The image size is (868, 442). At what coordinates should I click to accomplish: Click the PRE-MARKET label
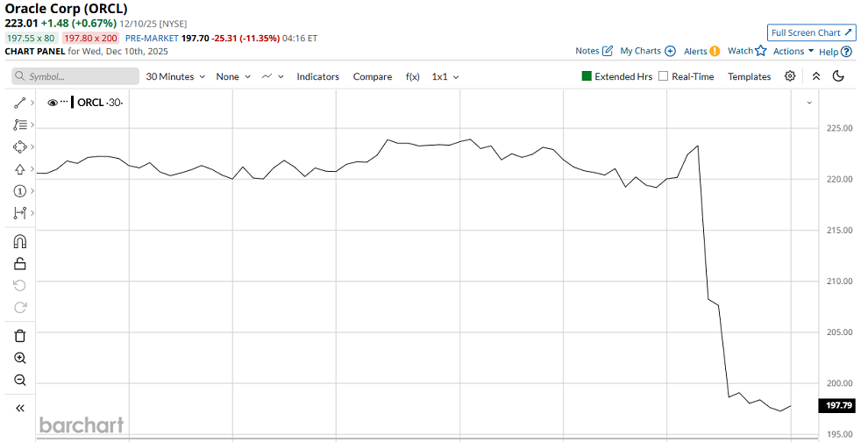pos(152,39)
